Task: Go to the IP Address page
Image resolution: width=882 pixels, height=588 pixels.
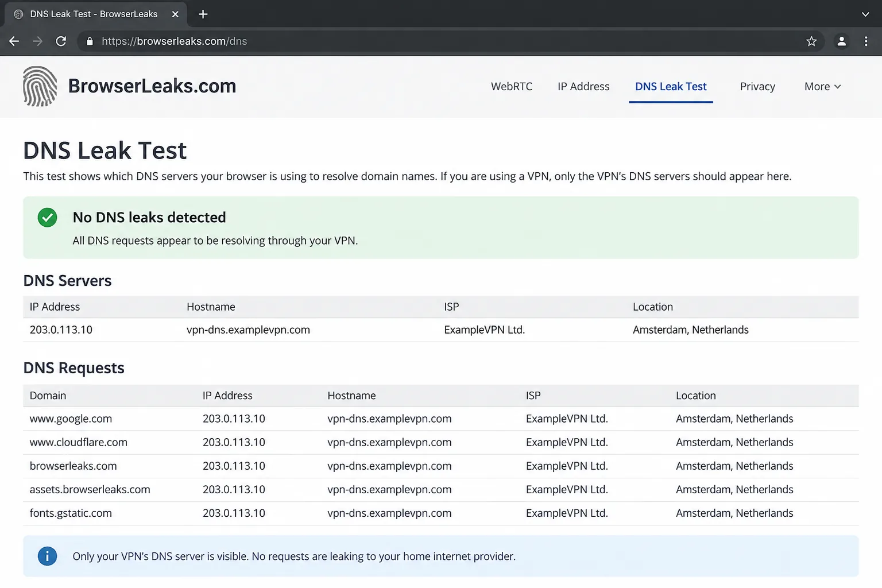Action: (583, 87)
